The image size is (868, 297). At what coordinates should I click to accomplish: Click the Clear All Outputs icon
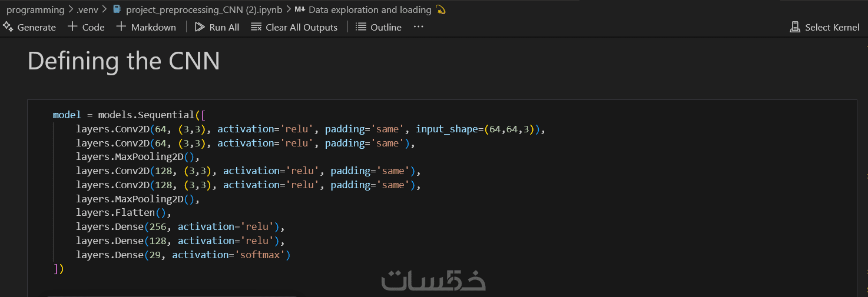point(256,27)
